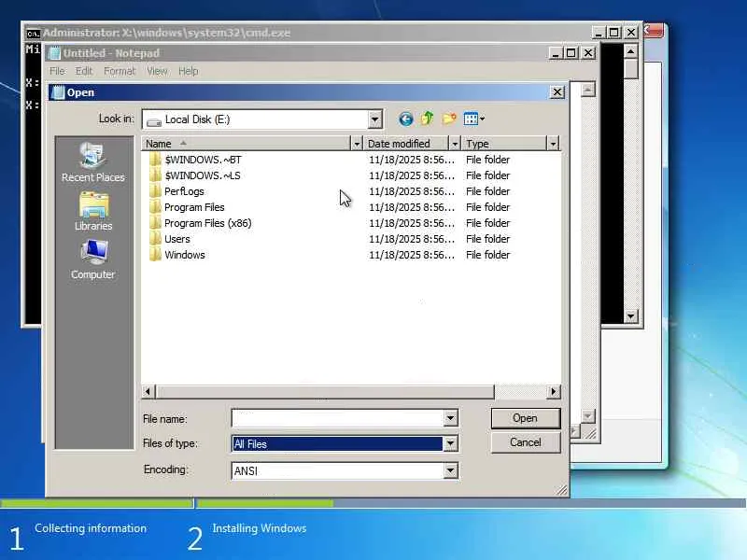This screenshot has height=560, width=747.
Task: Click the cmd window scroll-up arrow
Action: [631, 51]
